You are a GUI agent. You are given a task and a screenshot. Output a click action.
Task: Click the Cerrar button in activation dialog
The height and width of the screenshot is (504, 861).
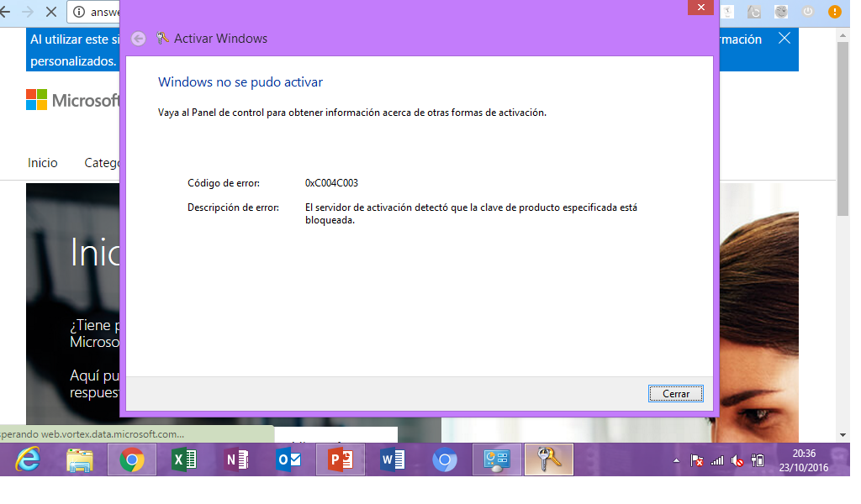pyautogui.click(x=675, y=393)
